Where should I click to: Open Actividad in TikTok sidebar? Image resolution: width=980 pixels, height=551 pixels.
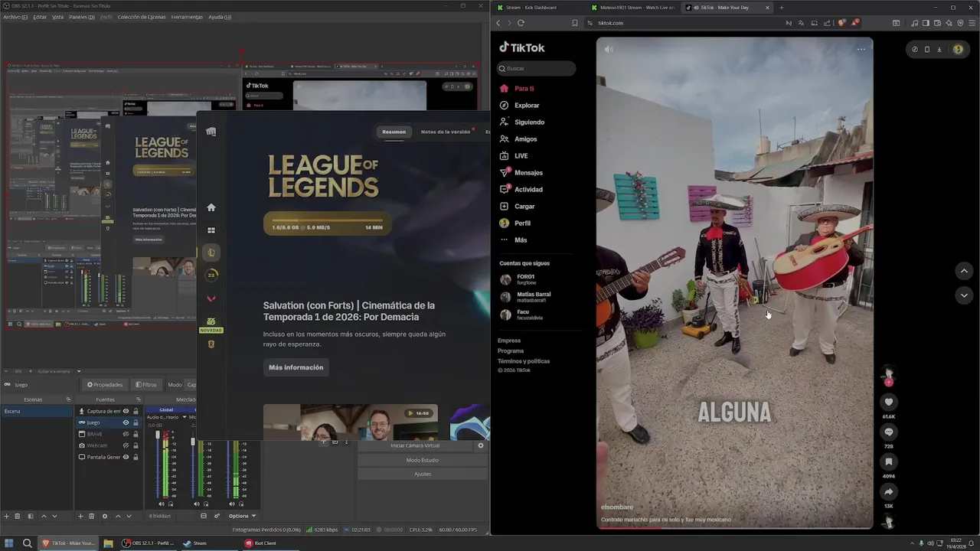click(x=528, y=190)
